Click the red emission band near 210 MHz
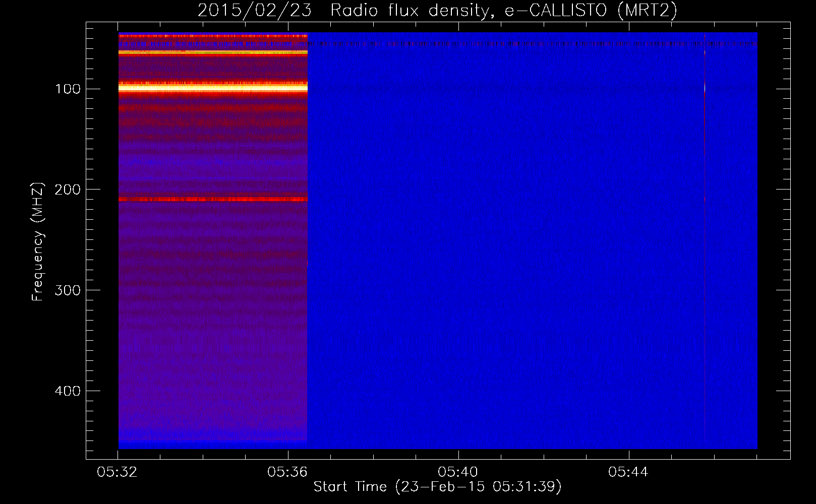Viewport: 816px width, 504px height. pyautogui.click(x=213, y=200)
